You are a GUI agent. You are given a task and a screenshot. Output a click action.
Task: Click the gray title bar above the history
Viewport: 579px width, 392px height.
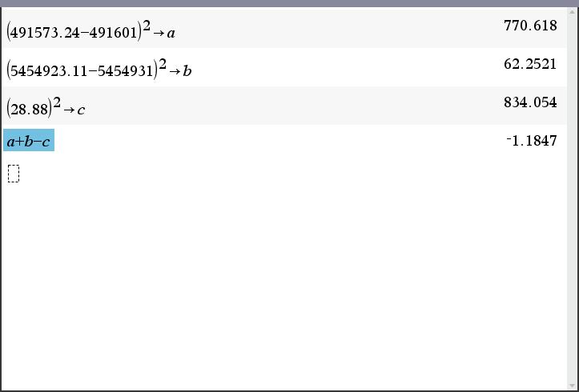tap(290, 3)
